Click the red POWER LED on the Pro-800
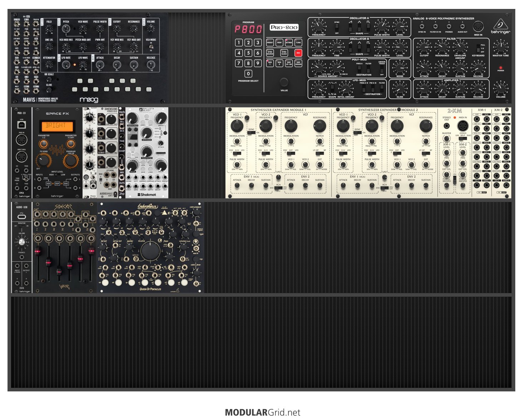This screenshot has width=526, height=420. tap(501, 67)
